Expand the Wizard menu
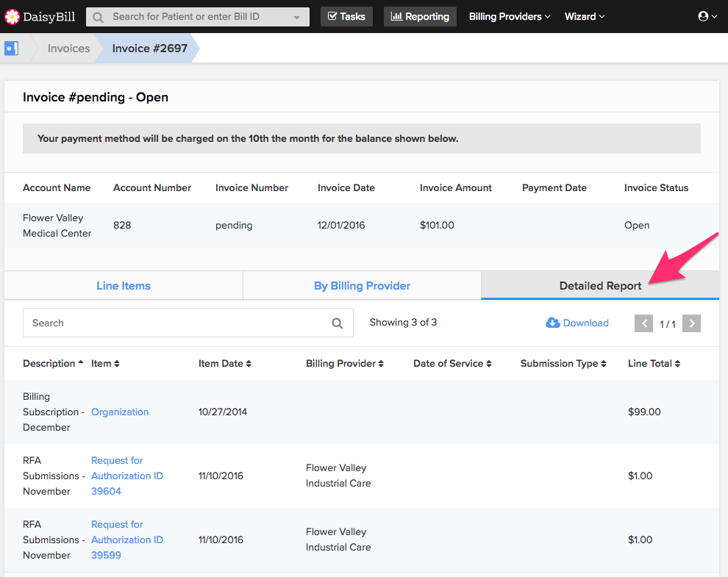 point(585,17)
